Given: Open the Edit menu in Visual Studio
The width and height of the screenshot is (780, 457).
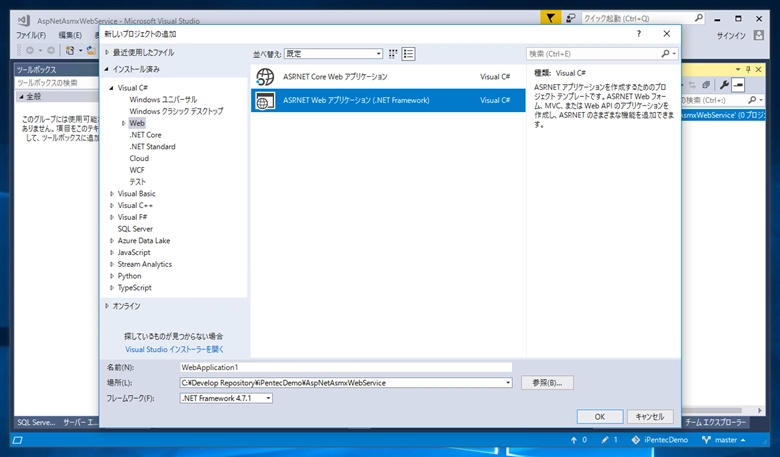Looking at the screenshot, I should (70, 35).
